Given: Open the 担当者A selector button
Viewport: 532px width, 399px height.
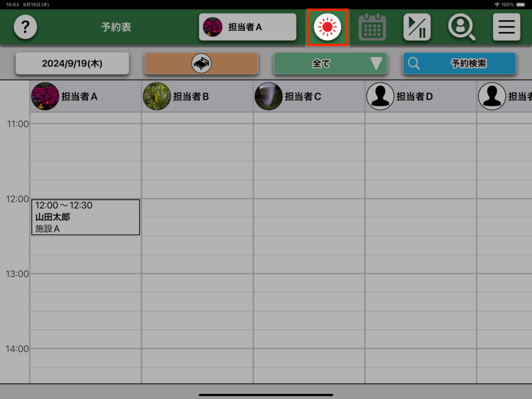Looking at the screenshot, I should [247, 27].
